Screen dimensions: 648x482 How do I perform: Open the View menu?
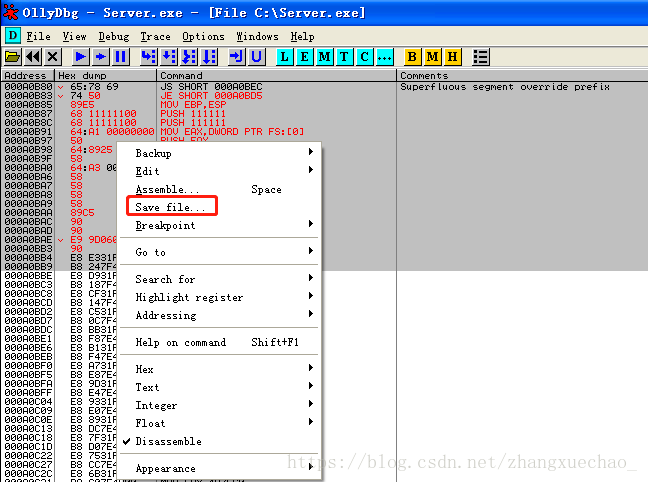(x=74, y=36)
